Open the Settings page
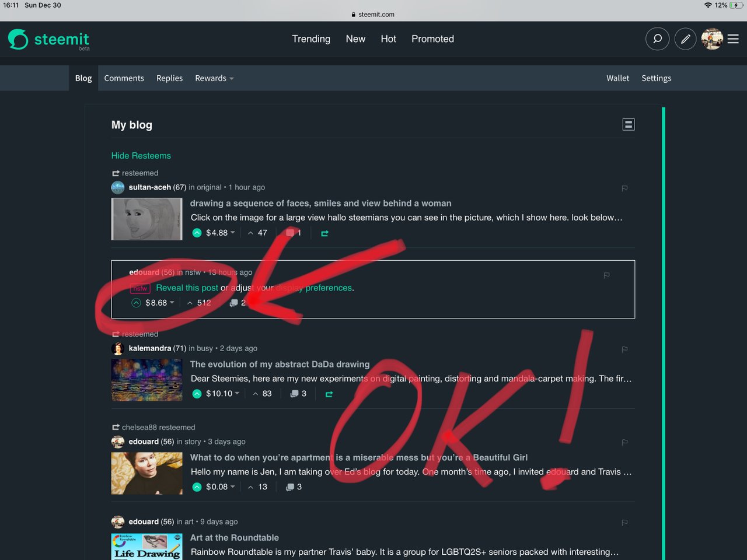Image resolution: width=747 pixels, height=560 pixels. pyautogui.click(x=657, y=78)
